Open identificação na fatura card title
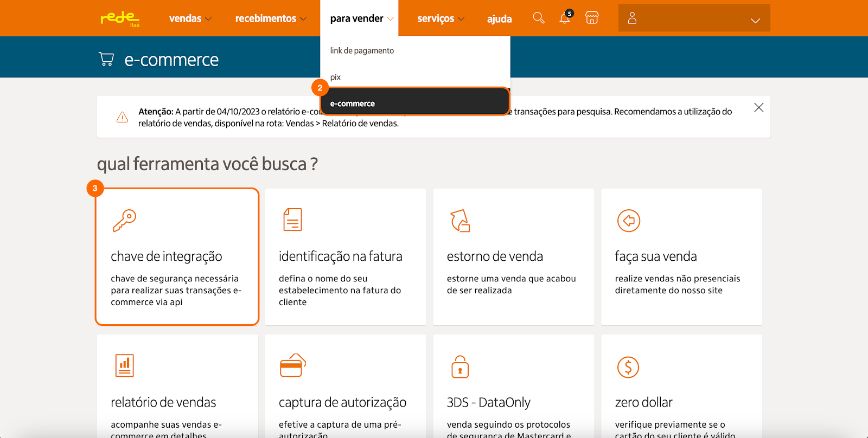The height and width of the screenshot is (438, 868). tap(341, 256)
